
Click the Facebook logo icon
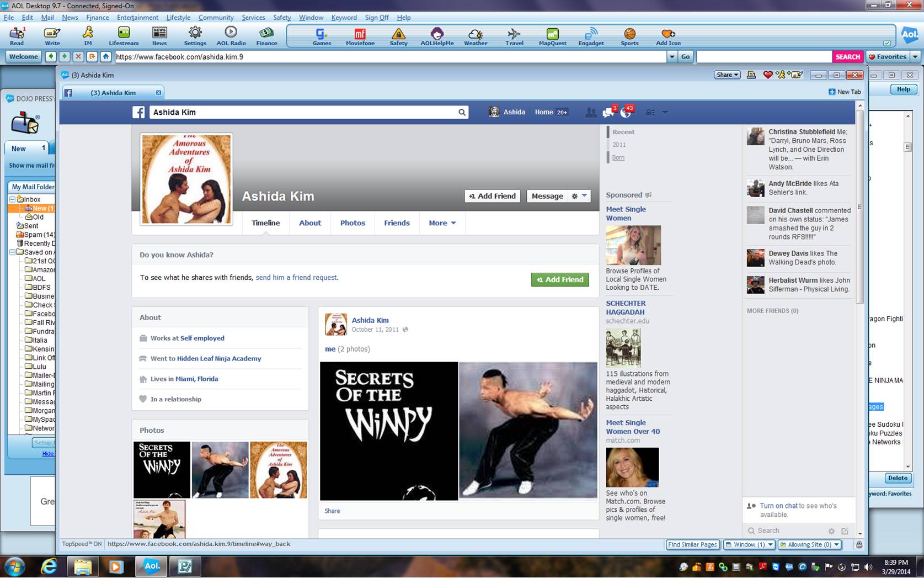coord(138,112)
